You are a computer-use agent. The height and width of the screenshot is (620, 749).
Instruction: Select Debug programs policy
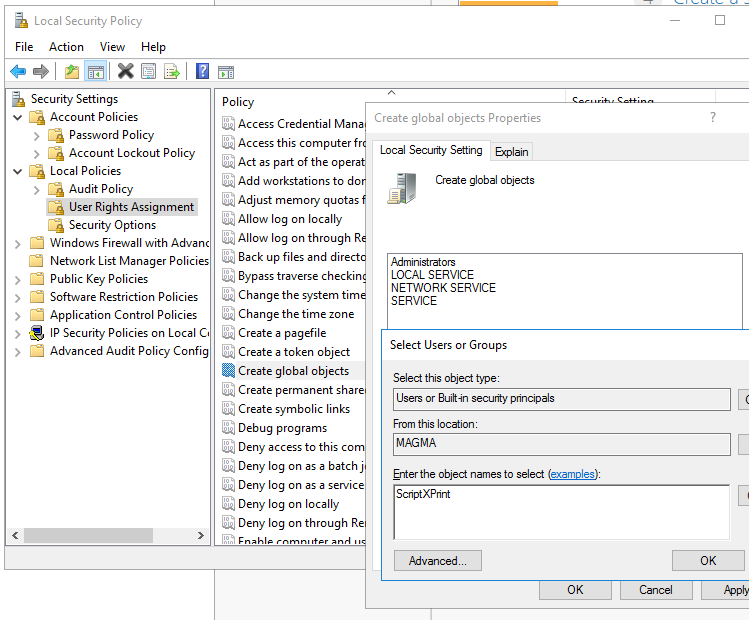[x=282, y=428]
